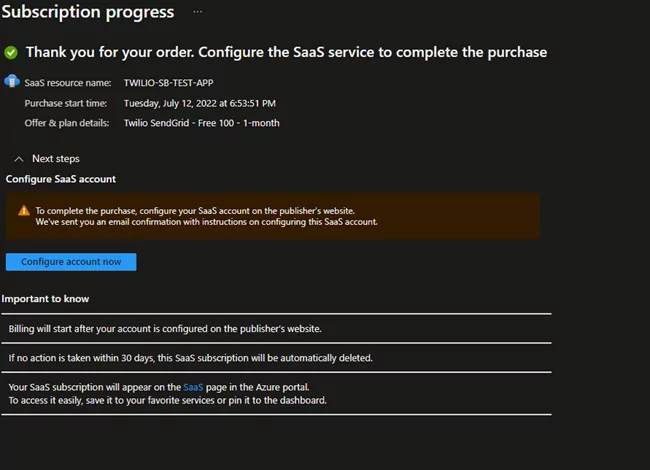Click the 'To access it easily' line

click(167, 400)
